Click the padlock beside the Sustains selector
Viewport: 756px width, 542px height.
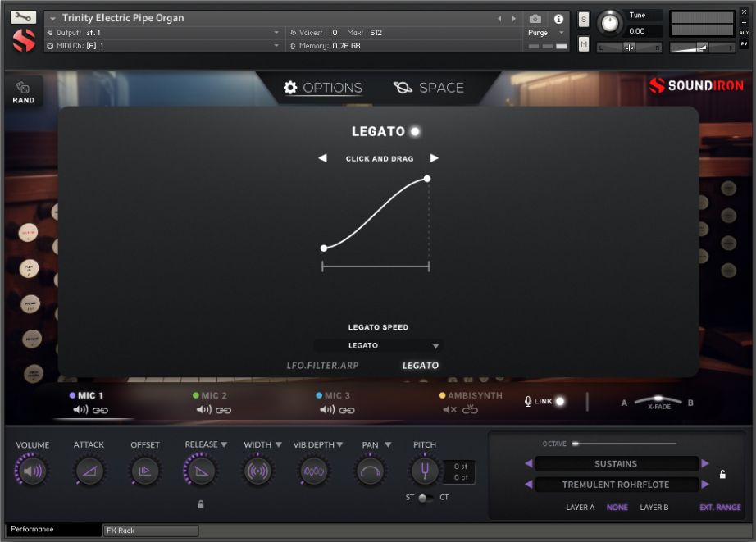(x=722, y=474)
